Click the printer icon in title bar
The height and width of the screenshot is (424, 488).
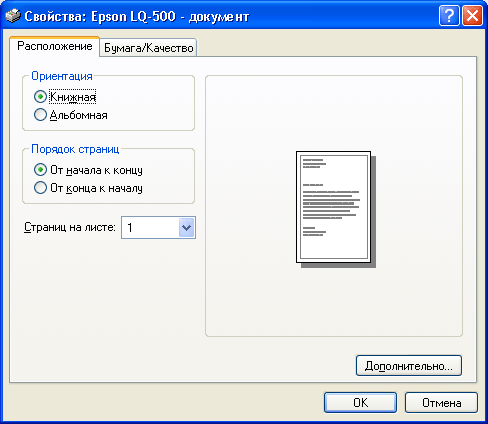click(x=13, y=16)
